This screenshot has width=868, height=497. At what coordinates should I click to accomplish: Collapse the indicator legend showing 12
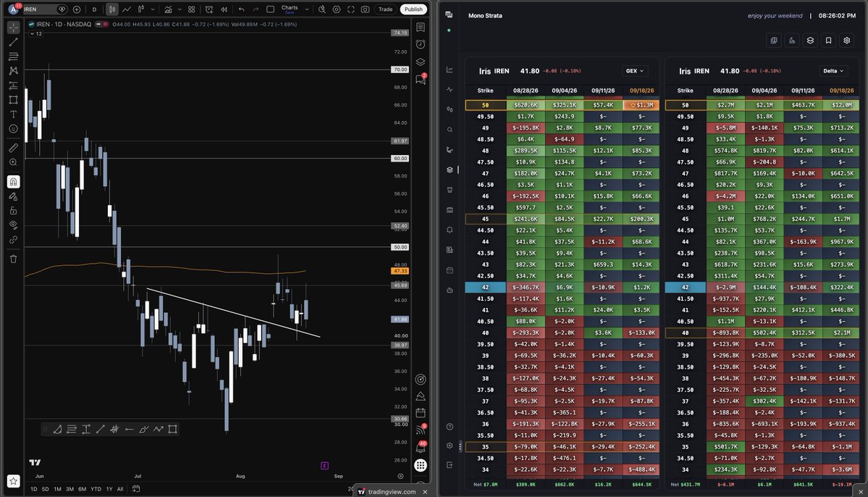[x=36, y=34]
